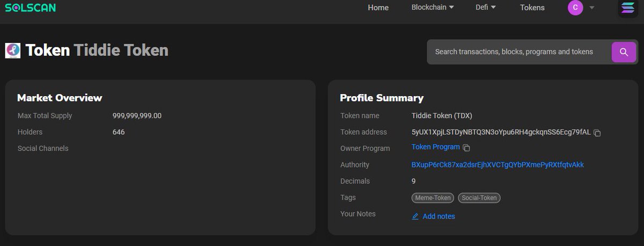This screenshot has height=246, width=644.
Task: Focus the search transactions input field
Action: point(519,52)
